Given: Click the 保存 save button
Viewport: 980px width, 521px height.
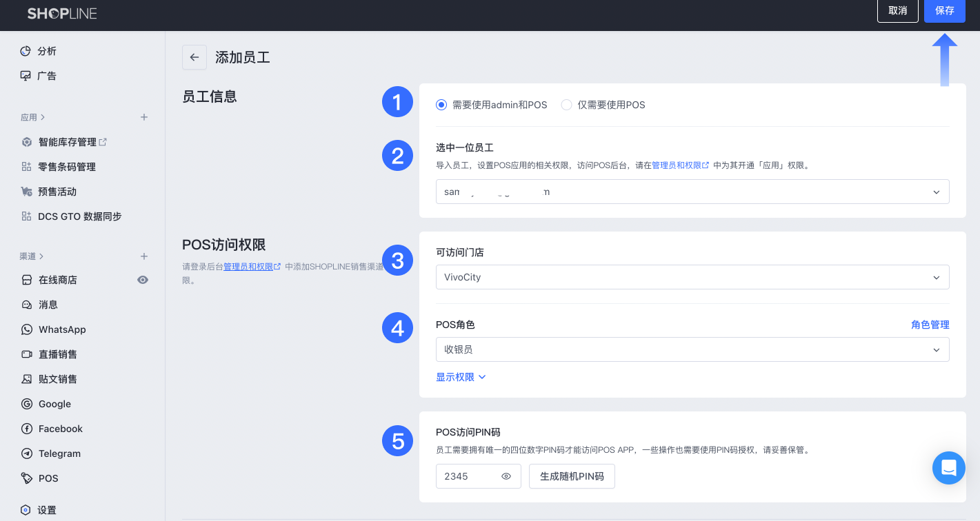Looking at the screenshot, I should 945,10.
